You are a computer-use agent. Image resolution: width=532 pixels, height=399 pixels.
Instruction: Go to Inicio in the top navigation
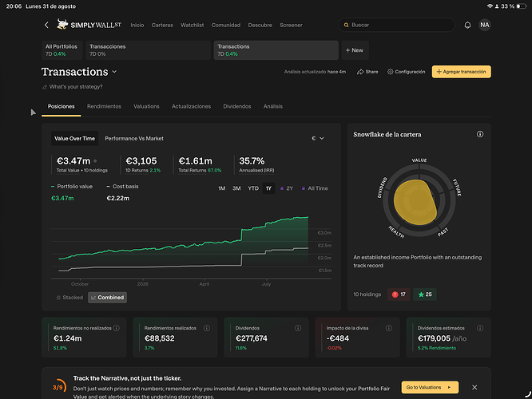click(137, 25)
